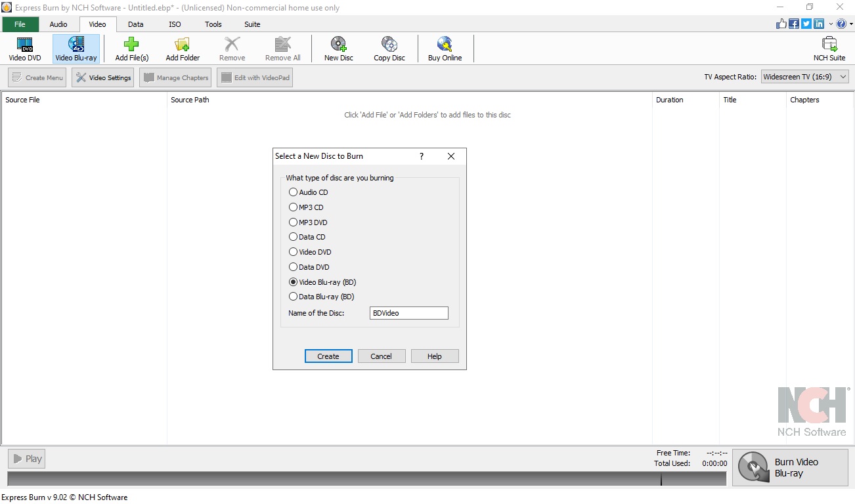Share on Twitter icon
The width and height of the screenshot is (855, 504).
(806, 24)
